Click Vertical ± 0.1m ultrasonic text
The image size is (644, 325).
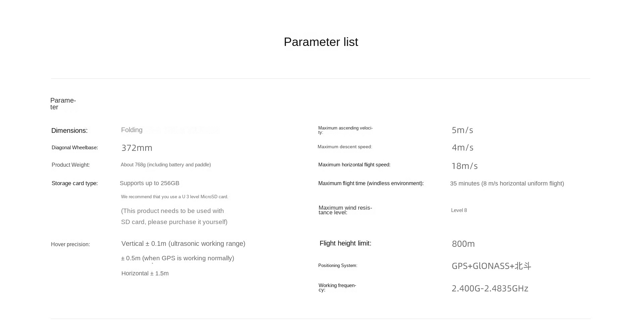click(x=183, y=243)
